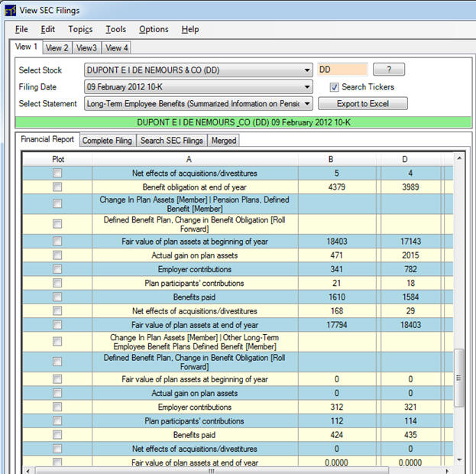
Task: Check Plot box for Benefit obligation at end of year
Action: pos(57,187)
